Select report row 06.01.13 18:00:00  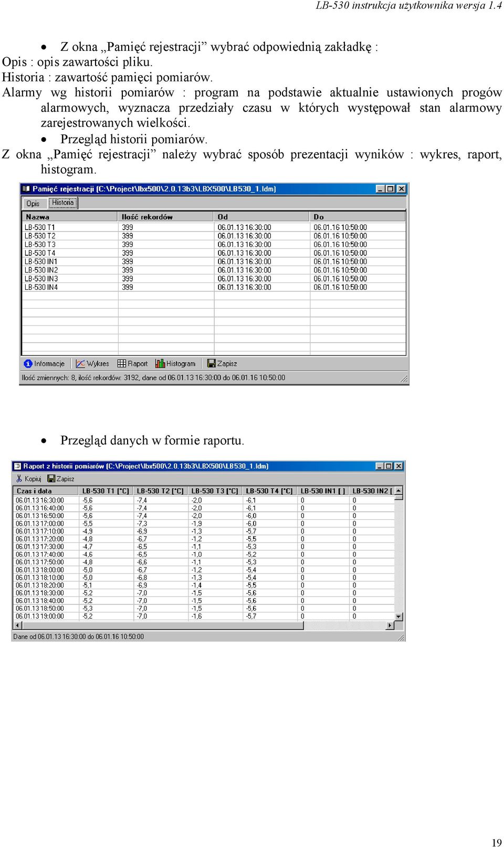(204, 570)
